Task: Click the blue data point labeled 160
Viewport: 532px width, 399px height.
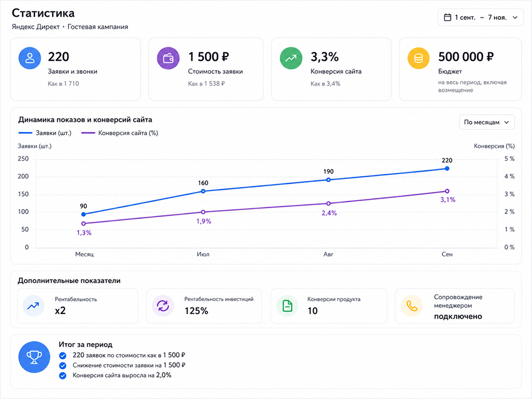Action: (203, 191)
